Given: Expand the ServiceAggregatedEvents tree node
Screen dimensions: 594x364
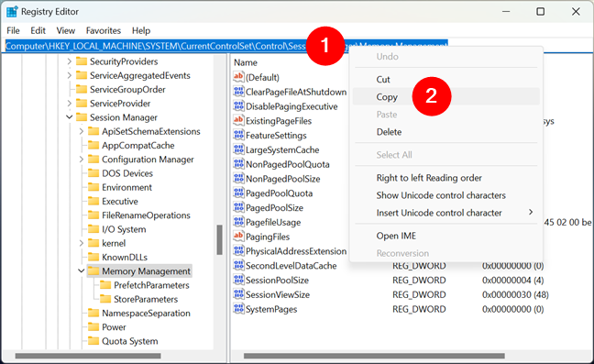Looking at the screenshot, I should coord(69,75).
